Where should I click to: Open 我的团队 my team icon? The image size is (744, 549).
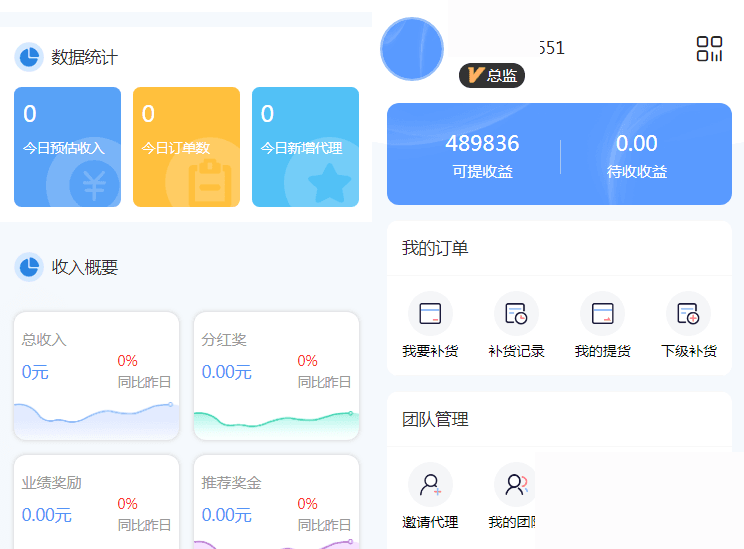(515, 485)
